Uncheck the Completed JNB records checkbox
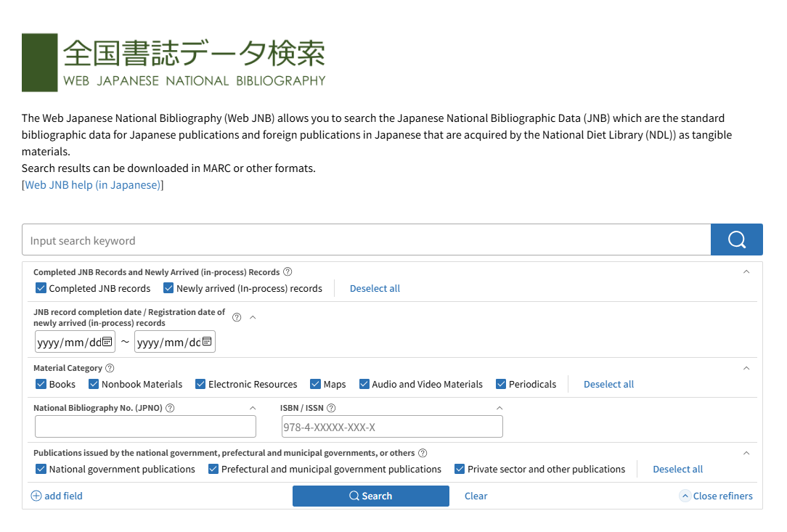The width and height of the screenshot is (787, 532). [41, 288]
